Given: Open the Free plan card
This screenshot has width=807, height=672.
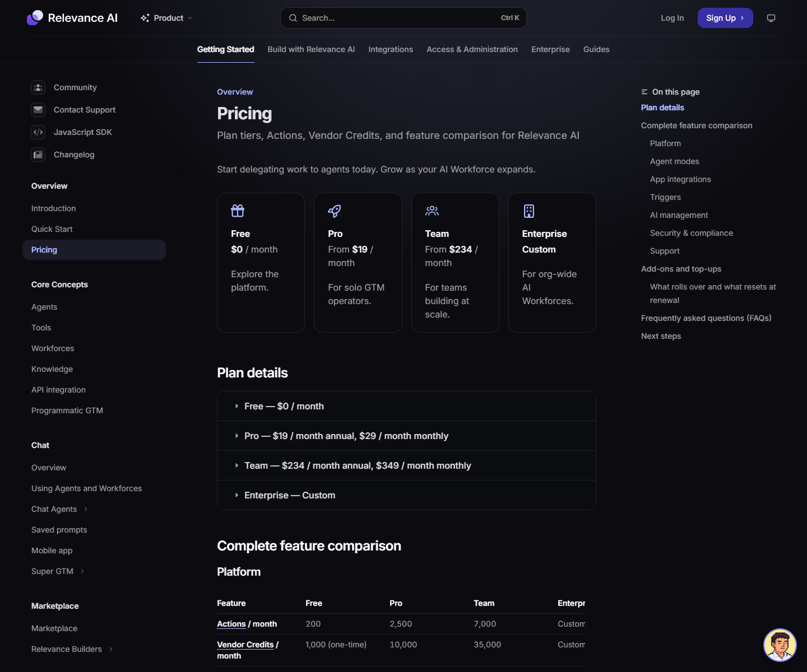Looking at the screenshot, I should pos(261,263).
